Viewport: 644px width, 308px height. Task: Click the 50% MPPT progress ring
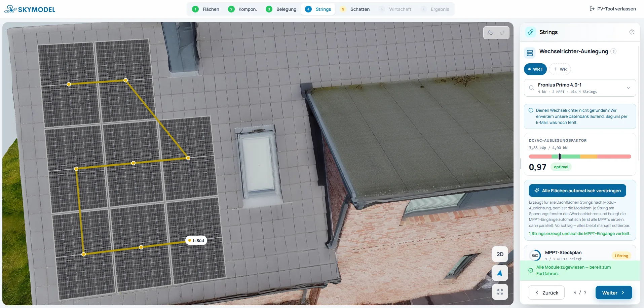[x=535, y=255]
